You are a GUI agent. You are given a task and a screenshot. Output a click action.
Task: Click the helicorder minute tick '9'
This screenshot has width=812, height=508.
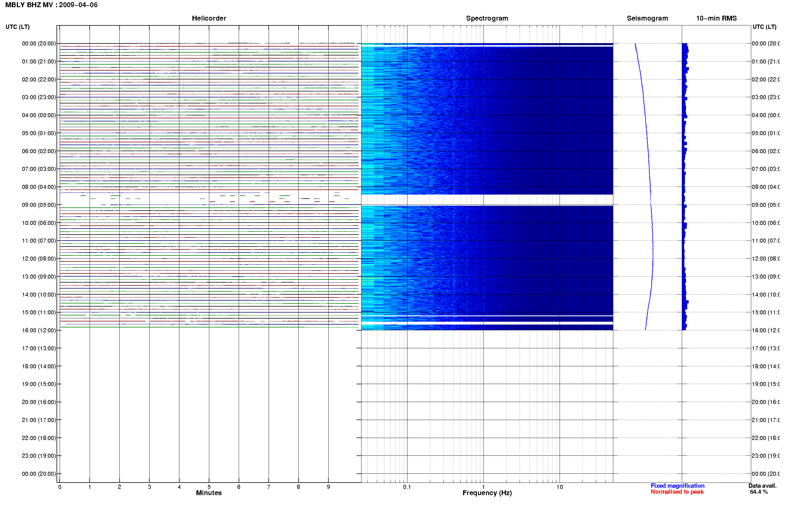tap(328, 487)
